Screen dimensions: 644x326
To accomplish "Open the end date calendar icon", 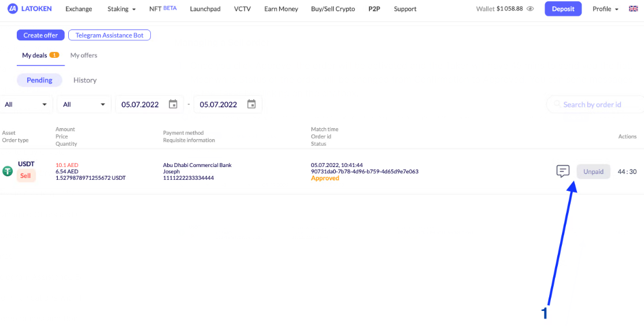I will (251, 104).
